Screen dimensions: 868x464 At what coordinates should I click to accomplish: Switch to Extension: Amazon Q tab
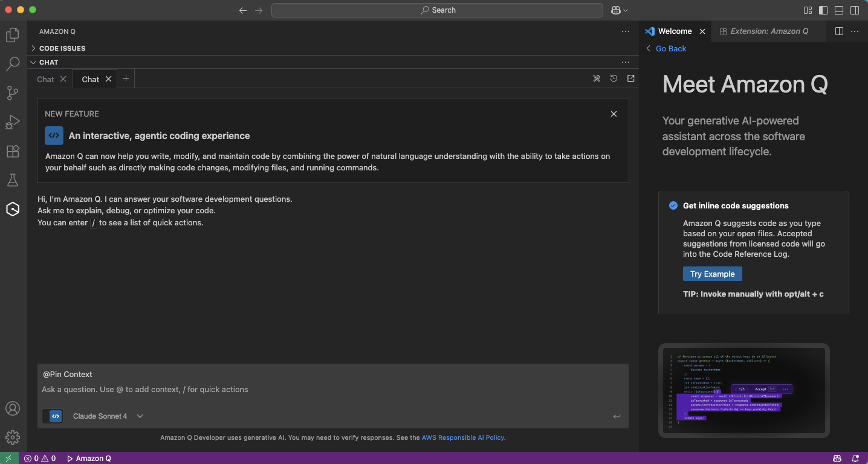(769, 31)
